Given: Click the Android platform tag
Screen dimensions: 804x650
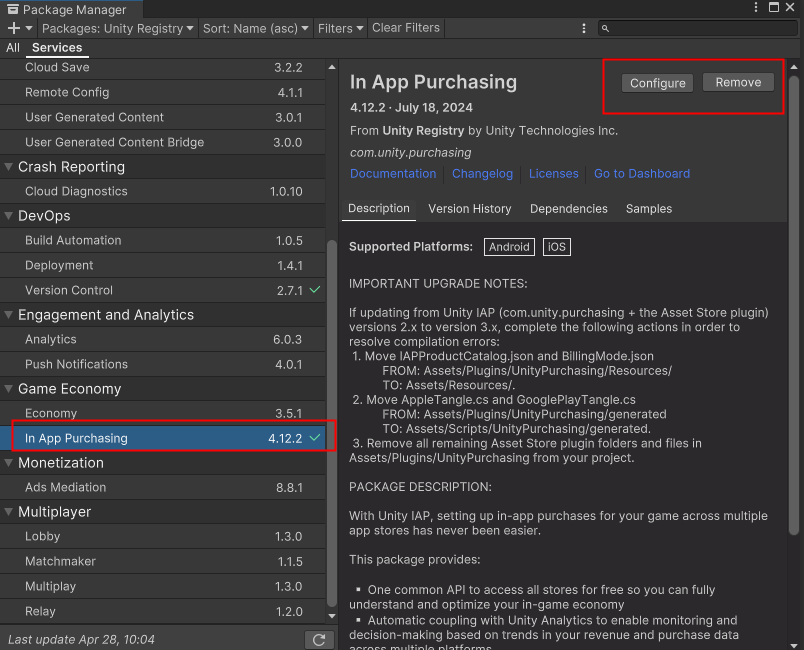Looking at the screenshot, I should [509, 247].
